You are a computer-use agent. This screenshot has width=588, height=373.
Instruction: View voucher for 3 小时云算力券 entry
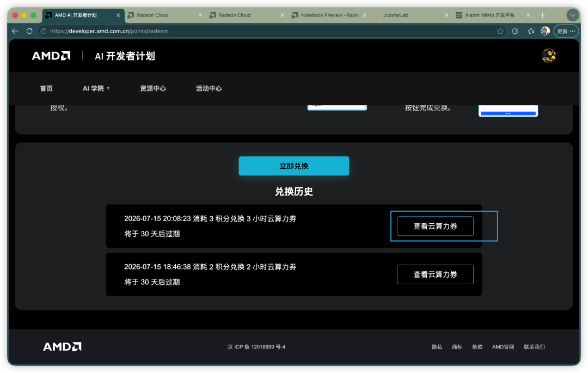[435, 226]
